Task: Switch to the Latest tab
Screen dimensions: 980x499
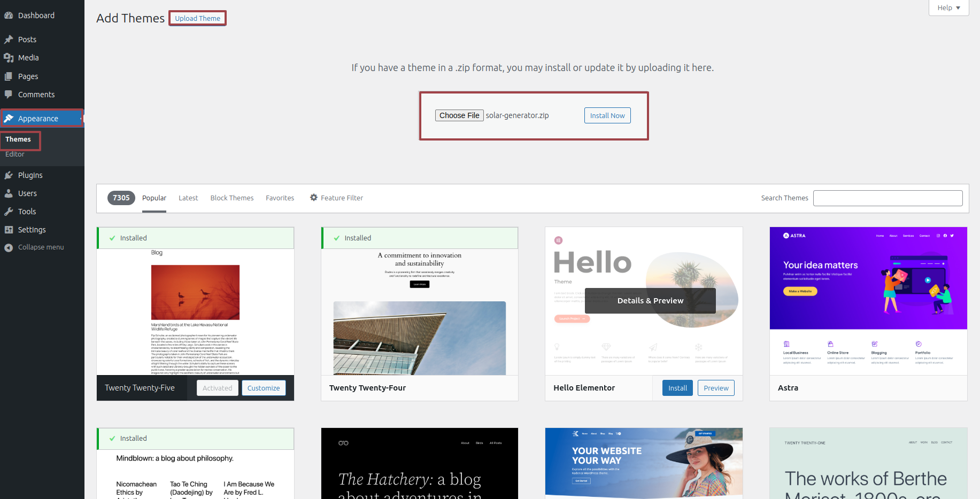Action: (x=188, y=198)
